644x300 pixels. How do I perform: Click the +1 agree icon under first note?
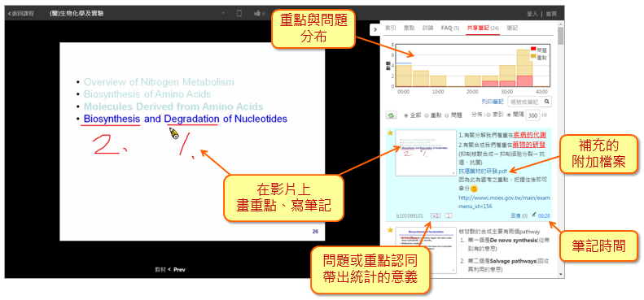[436, 215]
